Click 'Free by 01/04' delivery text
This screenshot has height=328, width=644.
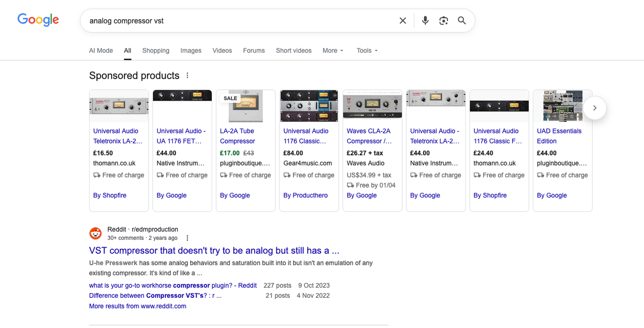click(376, 185)
